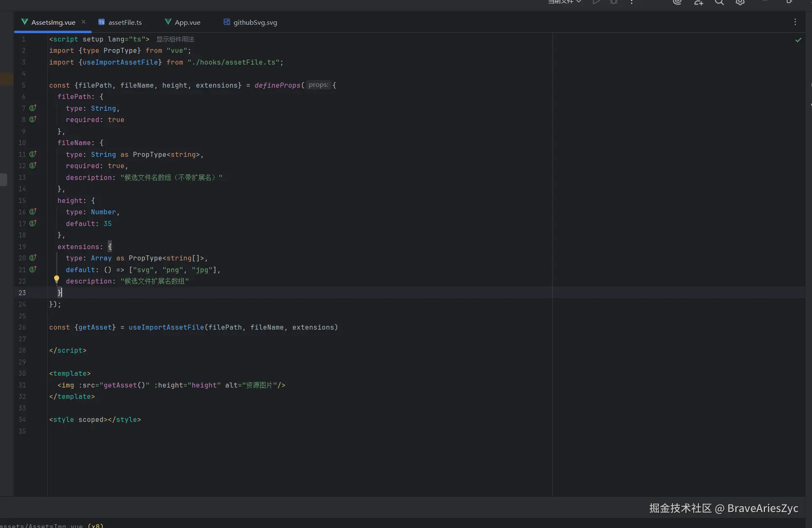Open toolbar more actions three dots

632,2
